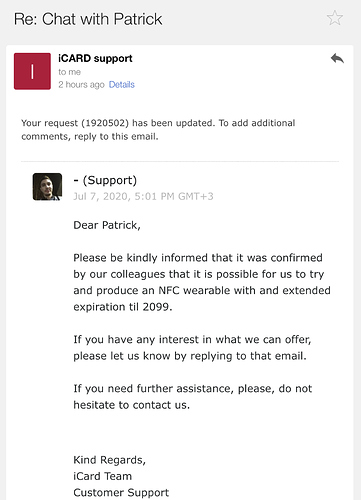
Task: Click the 'Dear Patrick,' greeting
Action: click(107, 225)
